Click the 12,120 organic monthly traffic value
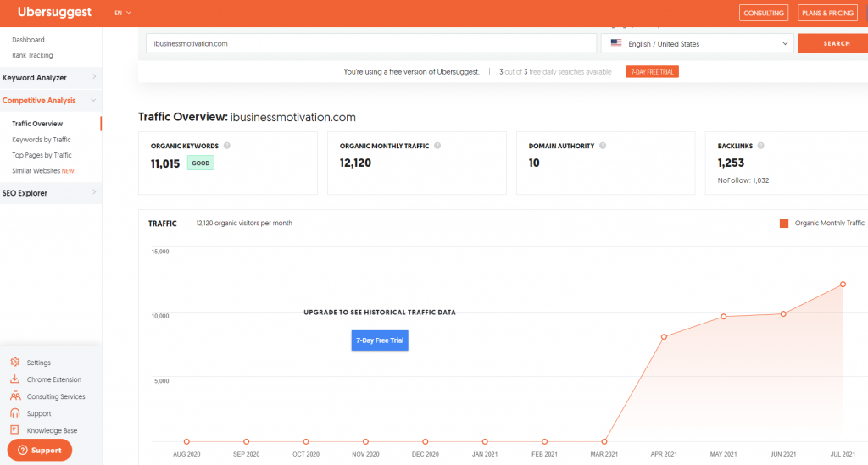The width and height of the screenshot is (868, 465). click(355, 163)
